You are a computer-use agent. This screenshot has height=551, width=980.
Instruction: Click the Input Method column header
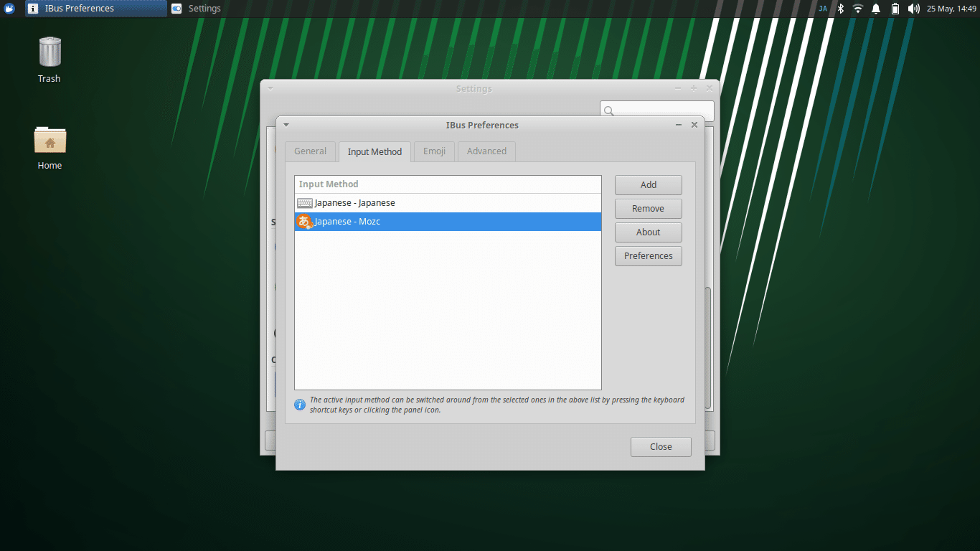tap(448, 184)
